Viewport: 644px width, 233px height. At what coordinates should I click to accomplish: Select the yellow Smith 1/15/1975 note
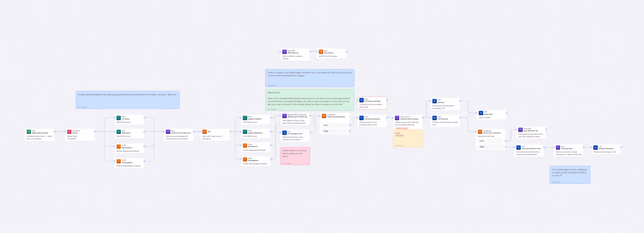[x=408, y=138]
